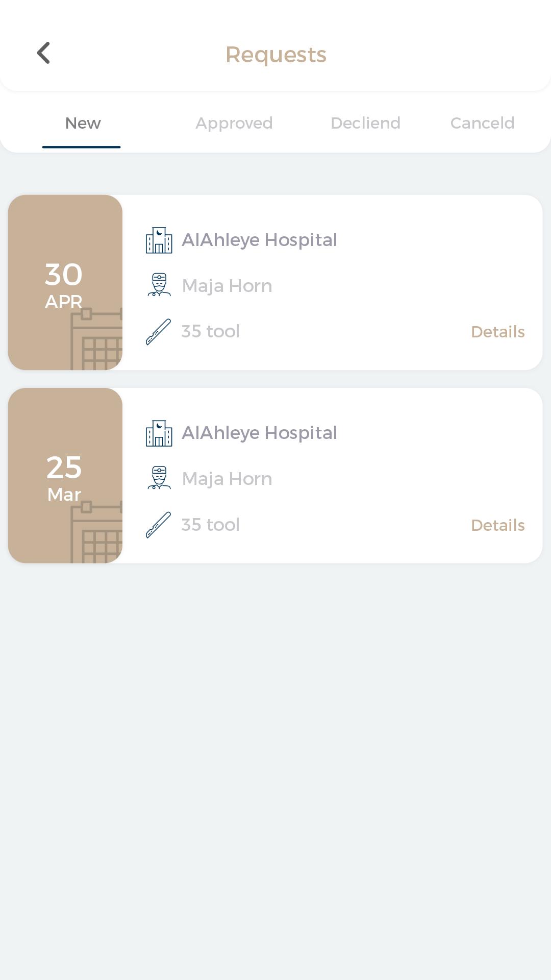The height and width of the screenshot is (980, 551).
Task: Click calendar graphic on 25 Mar tile
Action: point(96,532)
